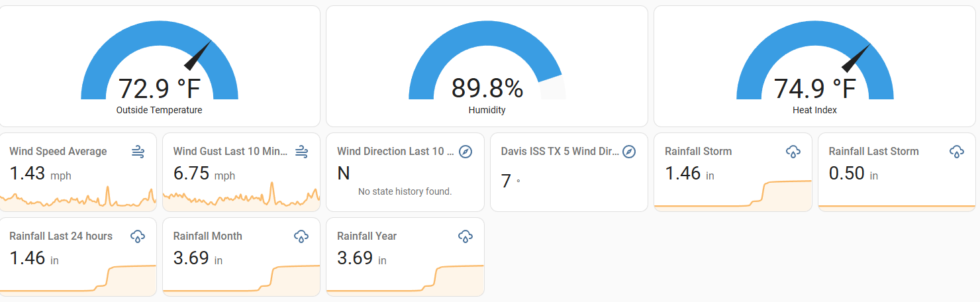Click the Rainfall Last 24 hours cloud icon

tap(138, 236)
